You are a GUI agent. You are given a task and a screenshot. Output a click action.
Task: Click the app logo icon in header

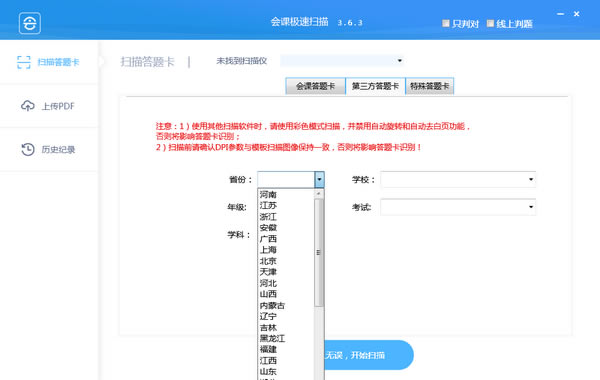pyautogui.click(x=30, y=23)
